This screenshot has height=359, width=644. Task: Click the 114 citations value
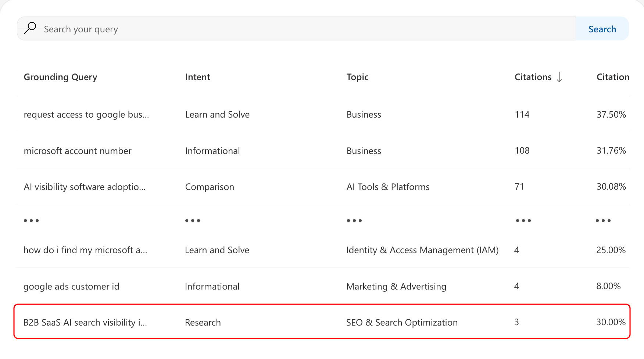tap(522, 115)
